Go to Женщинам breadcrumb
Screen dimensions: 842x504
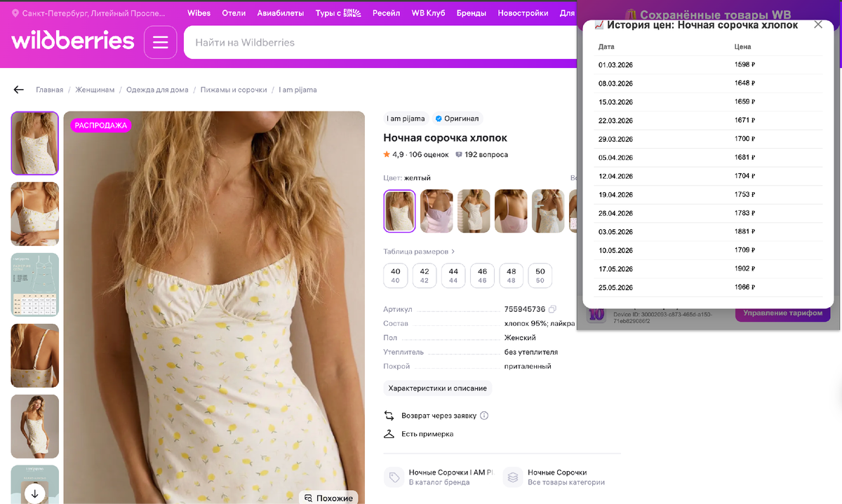pos(95,90)
